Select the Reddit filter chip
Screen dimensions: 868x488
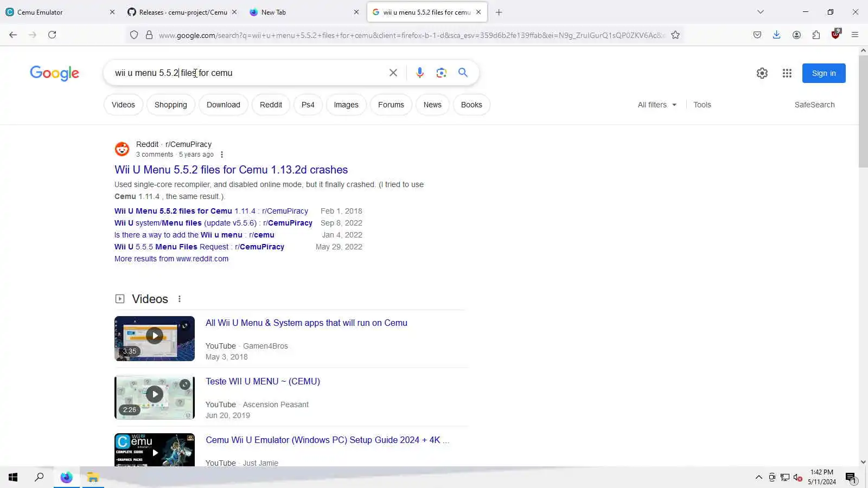click(271, 105)
